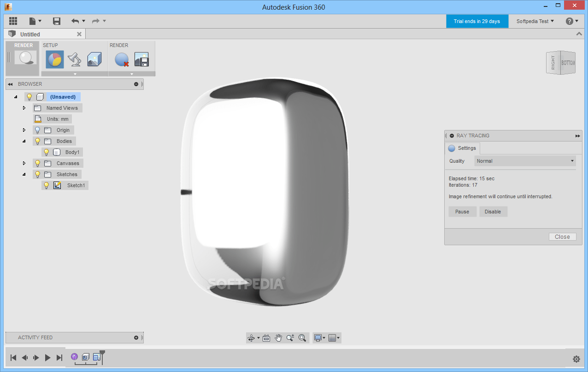Click the ViewCube RIGHT face
Screen dimensions: 588x372
click(x=553, y=63)
